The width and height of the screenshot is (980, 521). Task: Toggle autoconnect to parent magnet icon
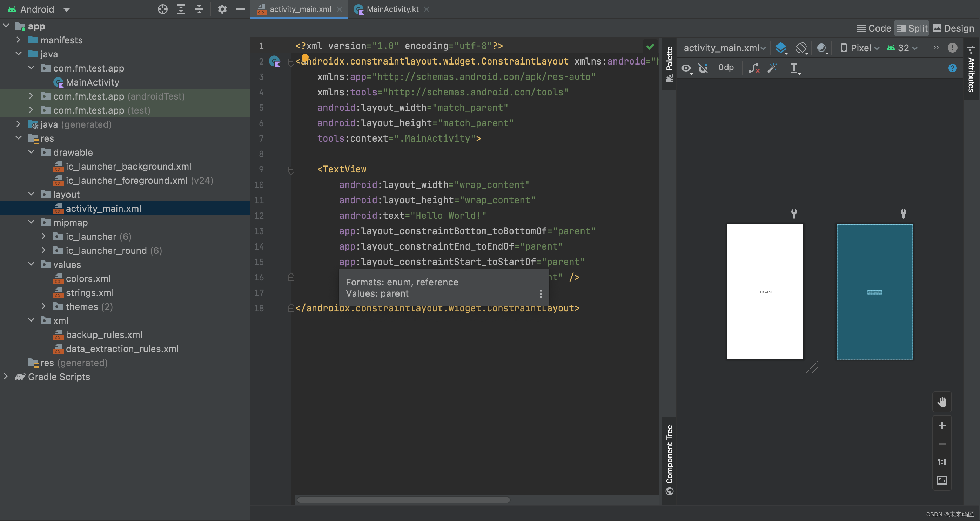click(703, 68)
